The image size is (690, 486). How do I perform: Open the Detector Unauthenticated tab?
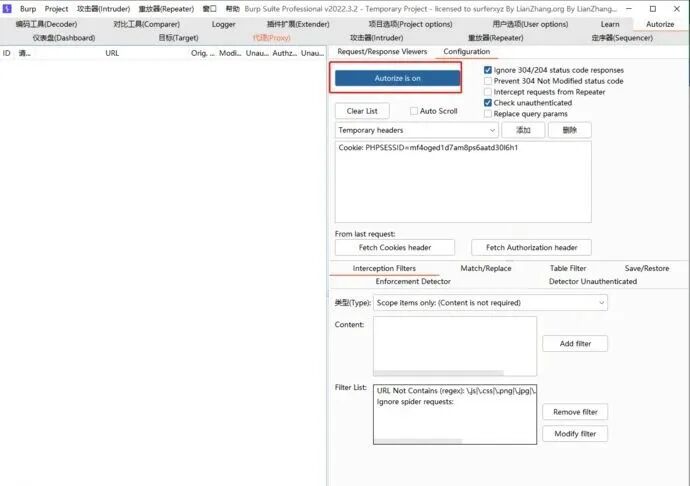(592, 281)
